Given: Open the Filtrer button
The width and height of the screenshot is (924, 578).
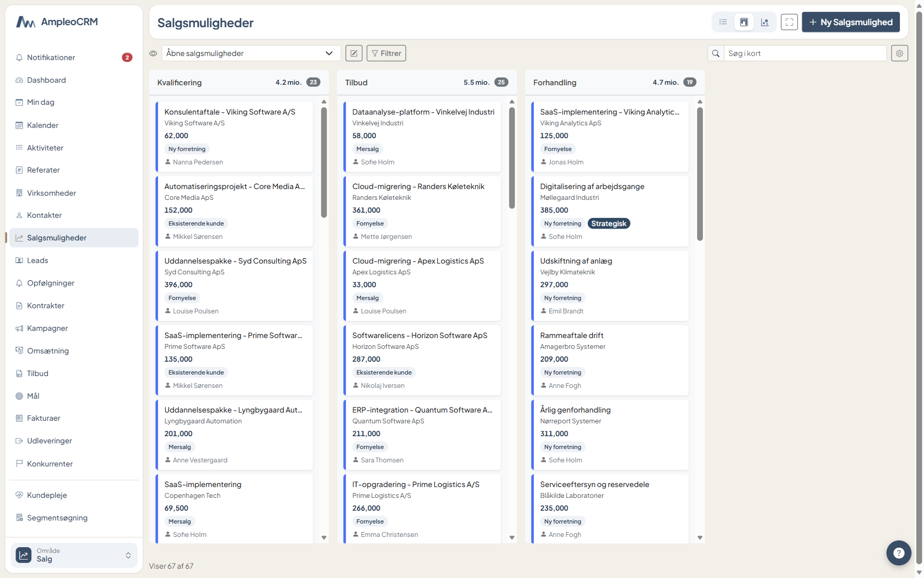Looking at the screenshot, I should pos(386,53).
